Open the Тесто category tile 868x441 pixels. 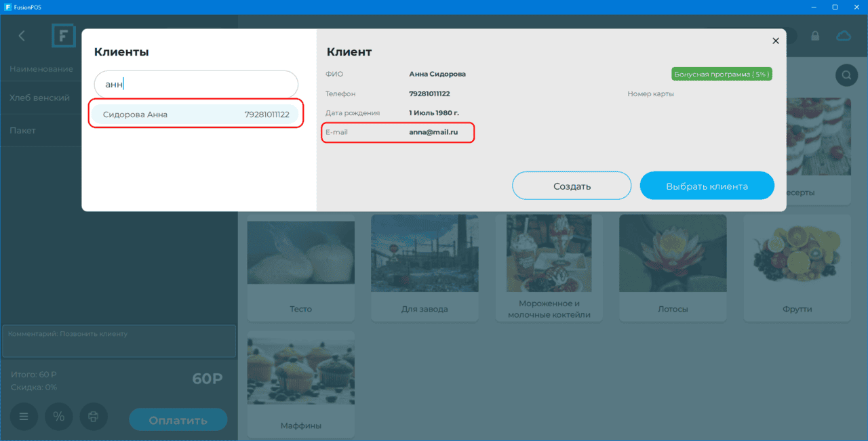[300, 268]
